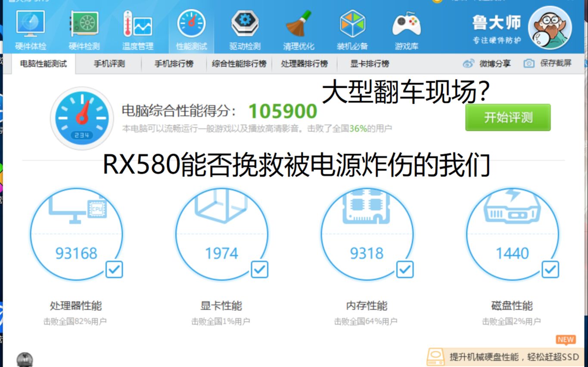Switch to the 手机排行榜 tab
588x367 pixels.
coord(174,64)
